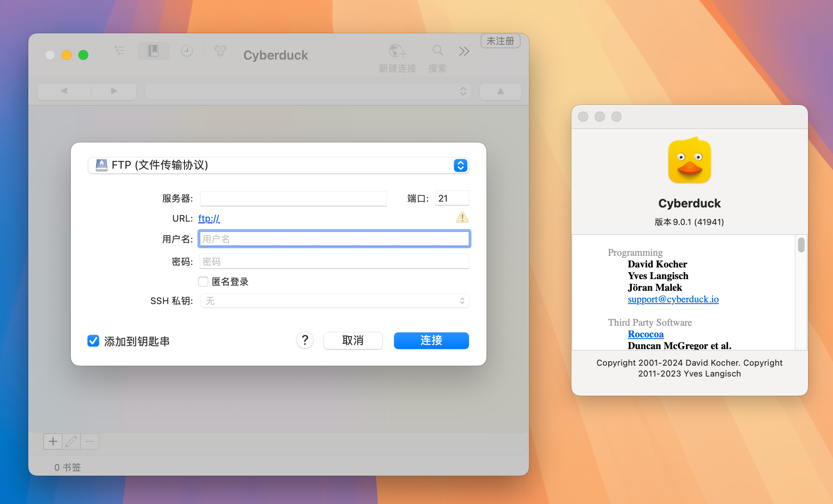833x504 pixels.
Task: Click the name Jöran Malek in credits
Action: point(655,287)
